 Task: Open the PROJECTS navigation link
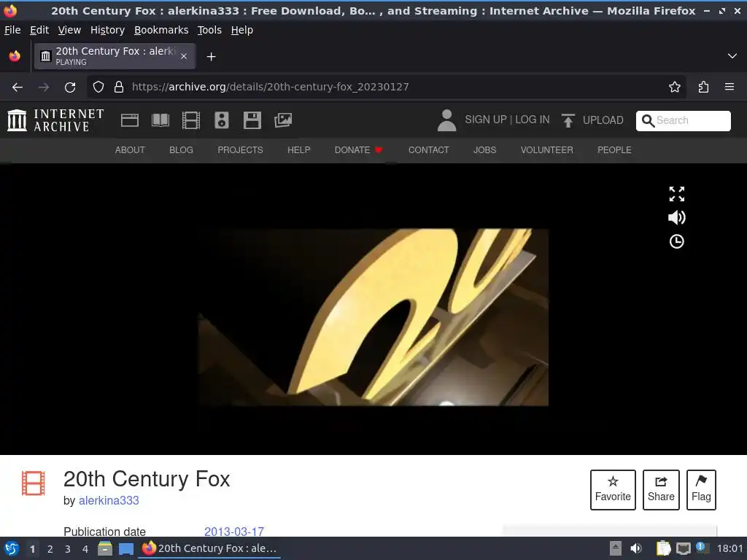(240, 150)
